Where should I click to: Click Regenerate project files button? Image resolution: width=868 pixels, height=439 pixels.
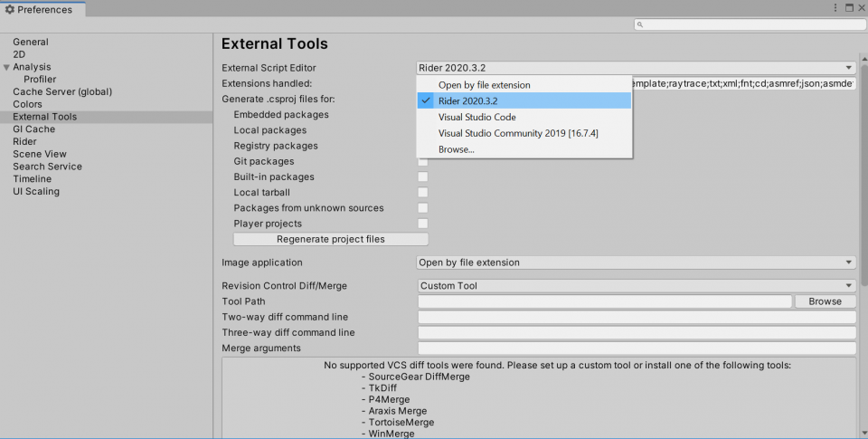[331, 239]
